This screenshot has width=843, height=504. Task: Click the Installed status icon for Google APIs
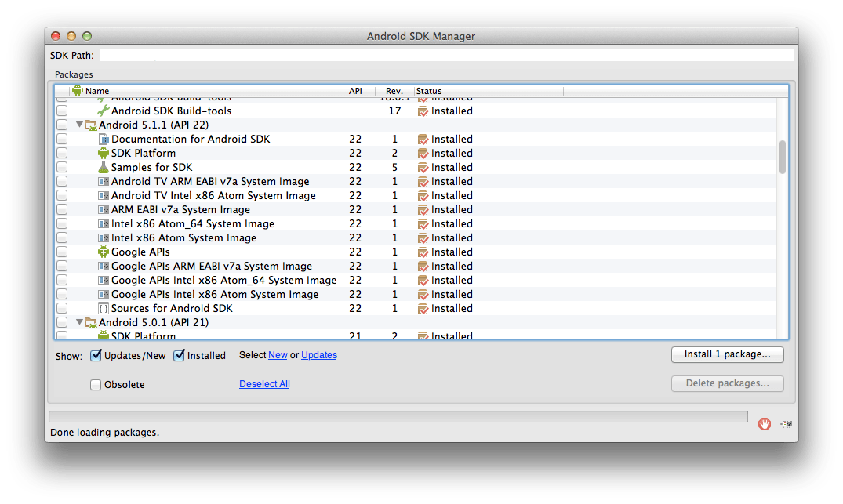(423, 252)
